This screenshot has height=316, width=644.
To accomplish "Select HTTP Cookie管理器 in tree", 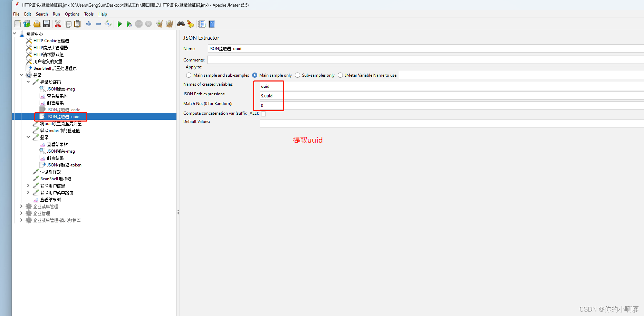I will (x=51, y=41).
